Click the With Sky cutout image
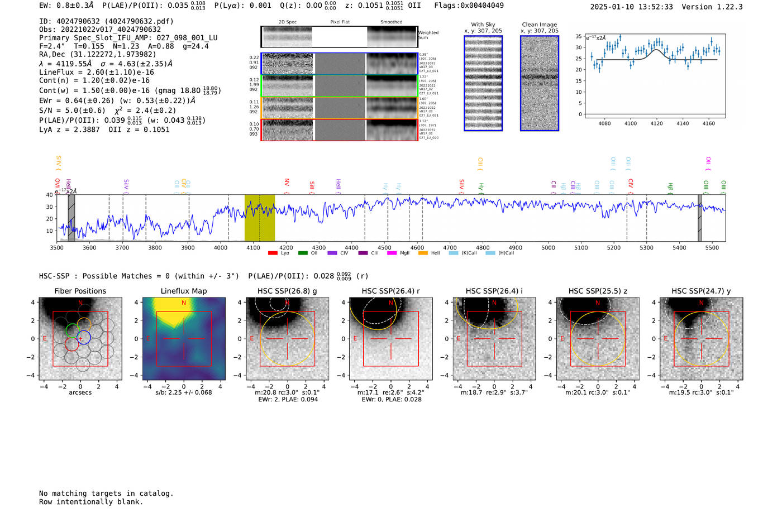782x532 pixels. 483,83
